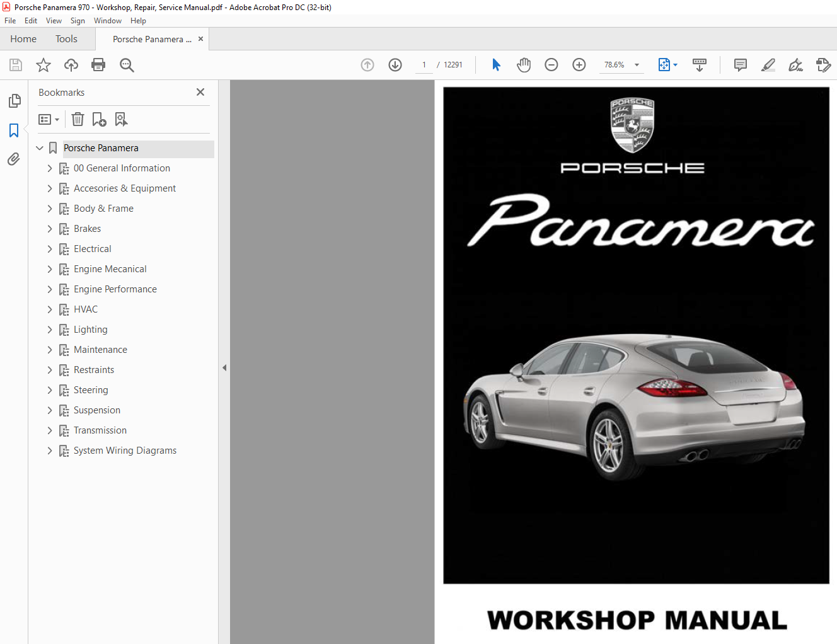Toggle scrolling mode keyboard icon
This screenshot has width=837, height=644.
pos(700,65)
